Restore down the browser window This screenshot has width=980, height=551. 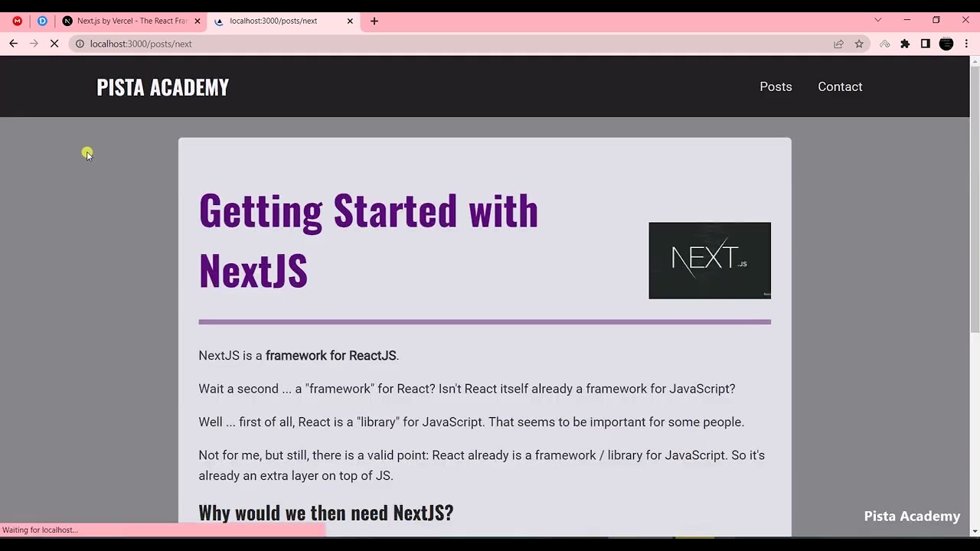pos(936,20)
